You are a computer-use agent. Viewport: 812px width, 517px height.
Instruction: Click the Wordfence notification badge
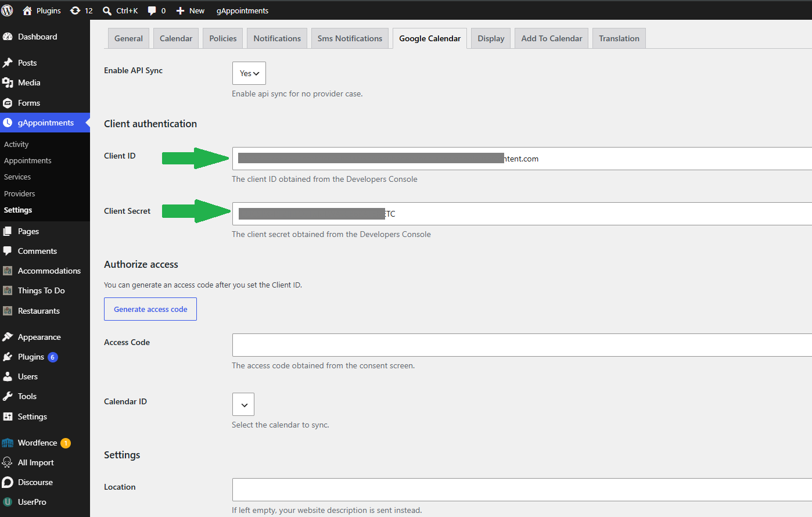tap(66, 443)
